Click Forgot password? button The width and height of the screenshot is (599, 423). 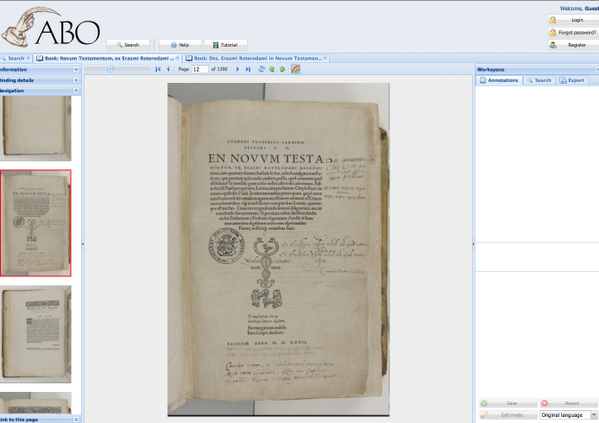click(573, 32)
